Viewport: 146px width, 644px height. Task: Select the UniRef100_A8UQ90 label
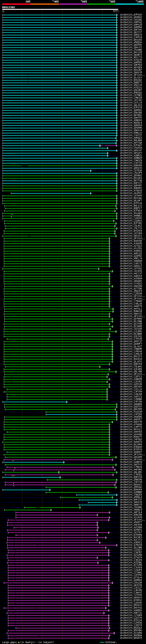(131, 281)
